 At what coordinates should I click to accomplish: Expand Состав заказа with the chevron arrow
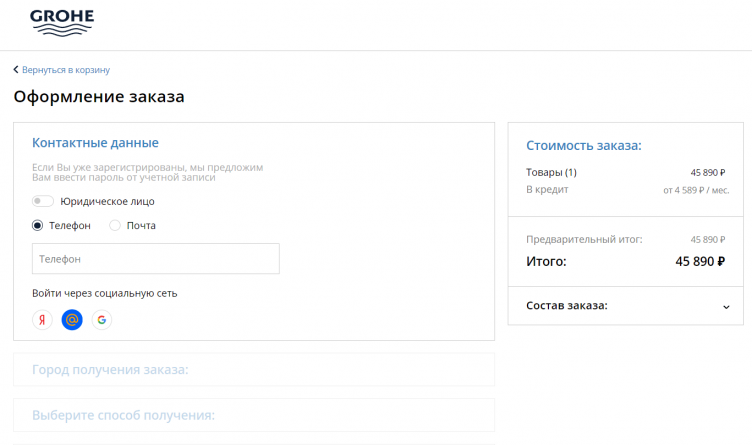(726, 306)
